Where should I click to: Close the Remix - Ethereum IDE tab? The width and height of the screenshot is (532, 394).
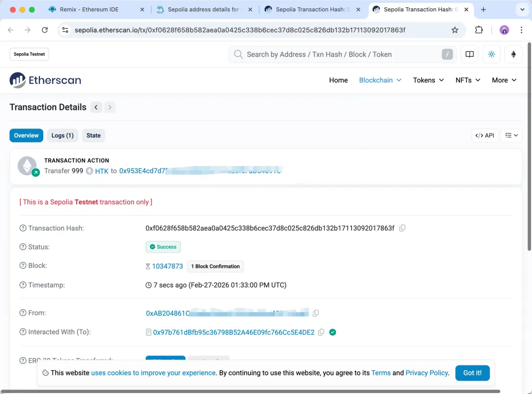point(142,9)
